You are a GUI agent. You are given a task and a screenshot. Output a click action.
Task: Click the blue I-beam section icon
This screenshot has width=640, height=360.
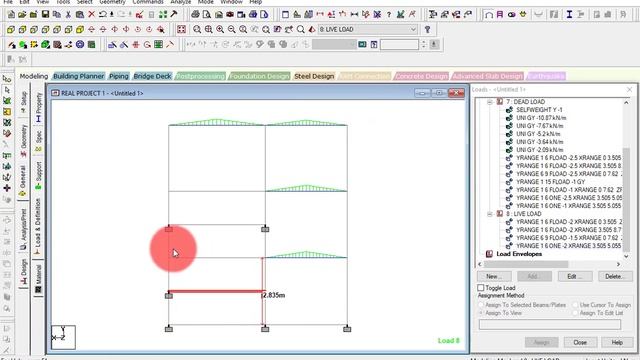tap(569, 15)
